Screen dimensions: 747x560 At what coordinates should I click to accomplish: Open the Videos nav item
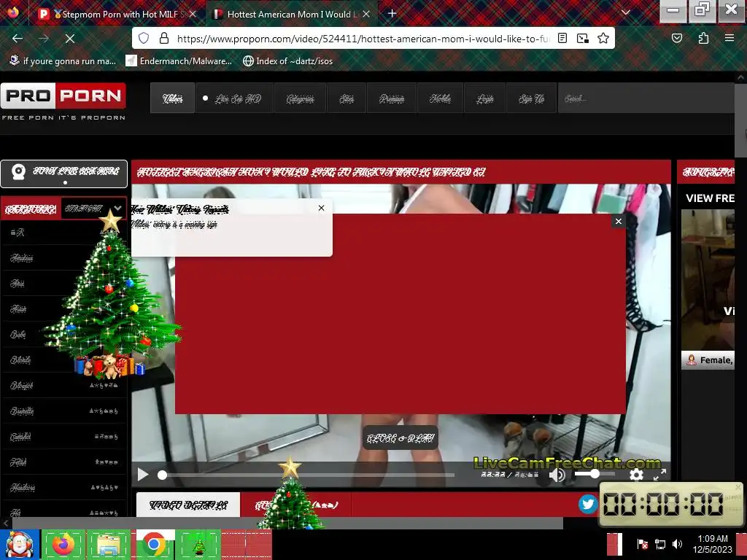tap(172, 98)
